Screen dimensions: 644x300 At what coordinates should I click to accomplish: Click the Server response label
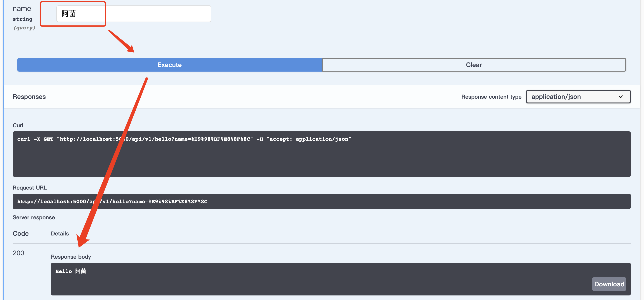pos(34,217)
